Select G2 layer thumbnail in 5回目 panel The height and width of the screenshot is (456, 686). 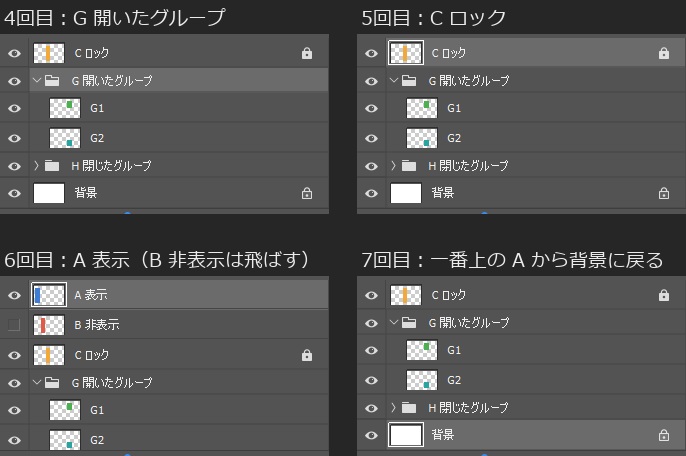pyautogui.click(x=422, y=138)
